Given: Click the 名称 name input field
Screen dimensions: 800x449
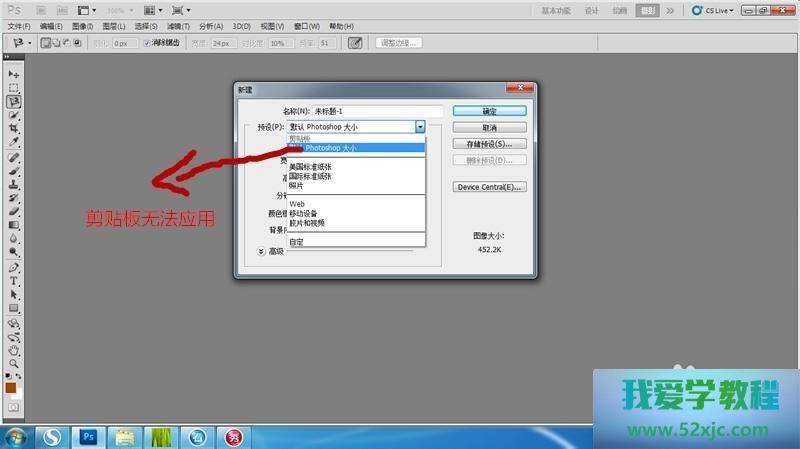Looking at the screenshot, I should [x=377, y=111].
